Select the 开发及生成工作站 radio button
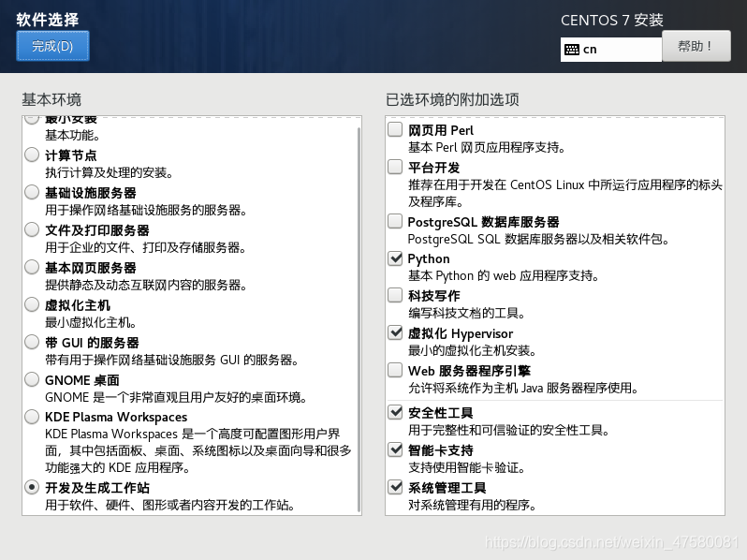Viewport: 747px width, 560px height. (32, 487)
